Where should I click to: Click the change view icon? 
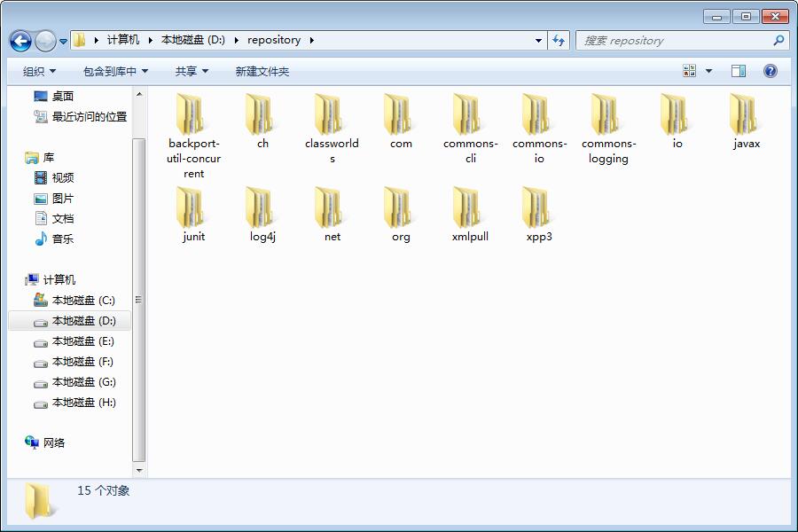(689, 71)
